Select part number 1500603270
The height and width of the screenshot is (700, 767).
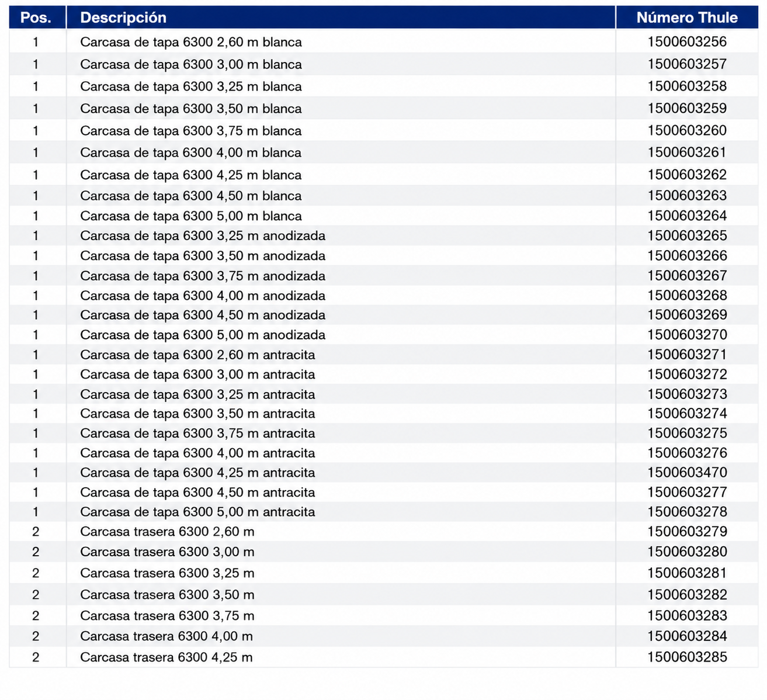(x=687, y=334)
